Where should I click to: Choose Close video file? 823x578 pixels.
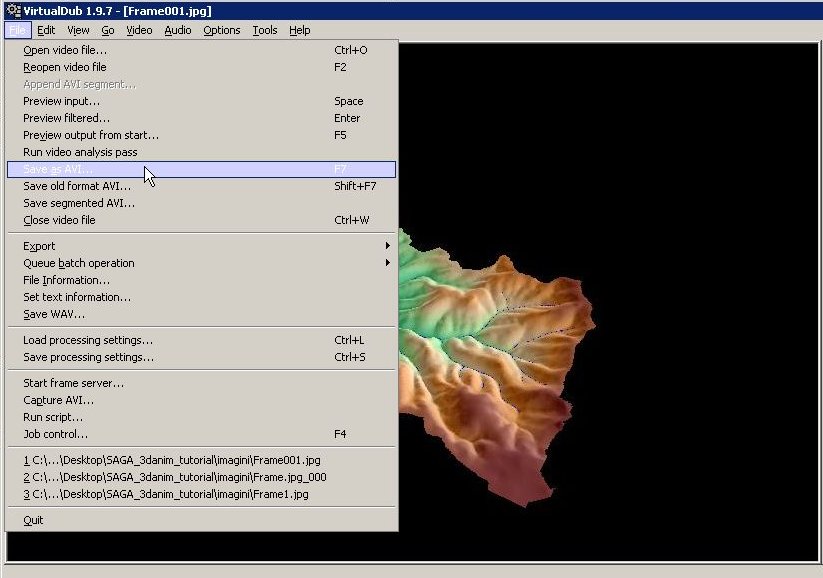pyautogui.click(x=202, y=220)
